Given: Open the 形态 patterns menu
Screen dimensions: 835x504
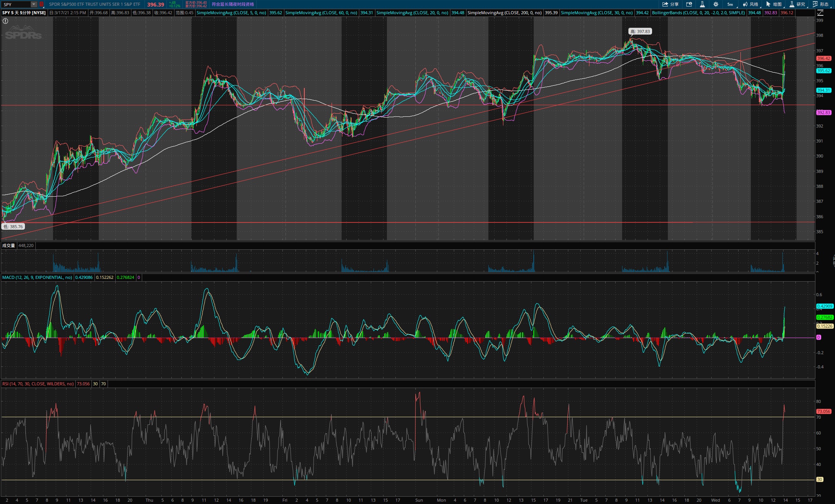Looking at the screenshot, I should tap(821, 4).
